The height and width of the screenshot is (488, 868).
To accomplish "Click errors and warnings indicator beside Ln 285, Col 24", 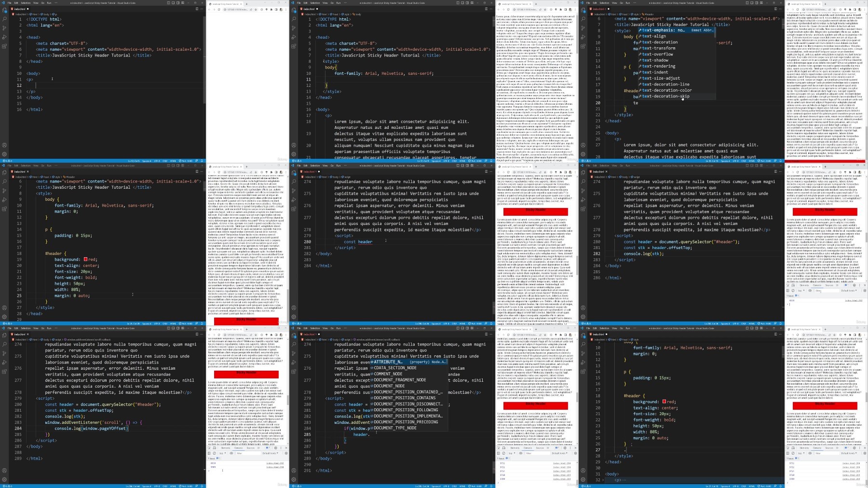I will [297, 486].
